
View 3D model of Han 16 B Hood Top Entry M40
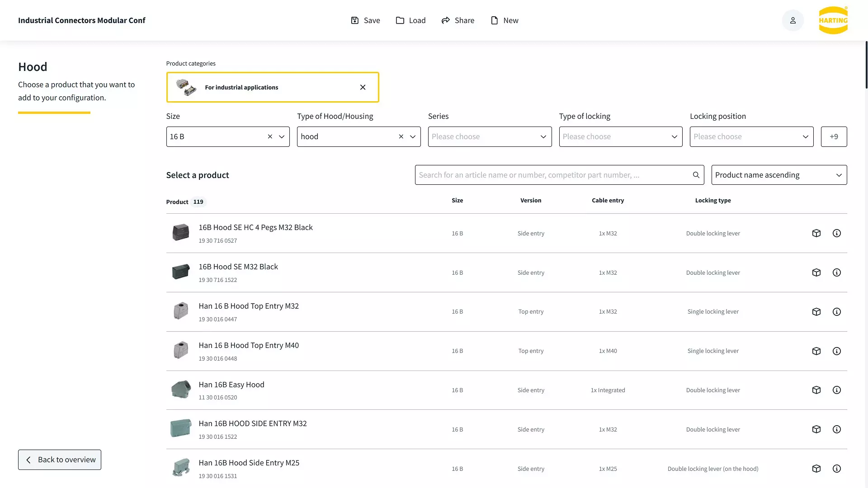coord(816,351)
